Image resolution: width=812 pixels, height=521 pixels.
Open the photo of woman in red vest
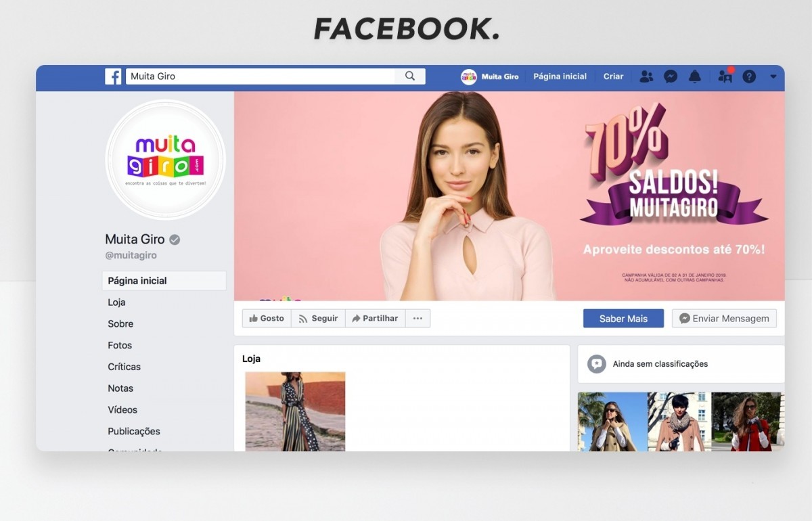(748, 422)
